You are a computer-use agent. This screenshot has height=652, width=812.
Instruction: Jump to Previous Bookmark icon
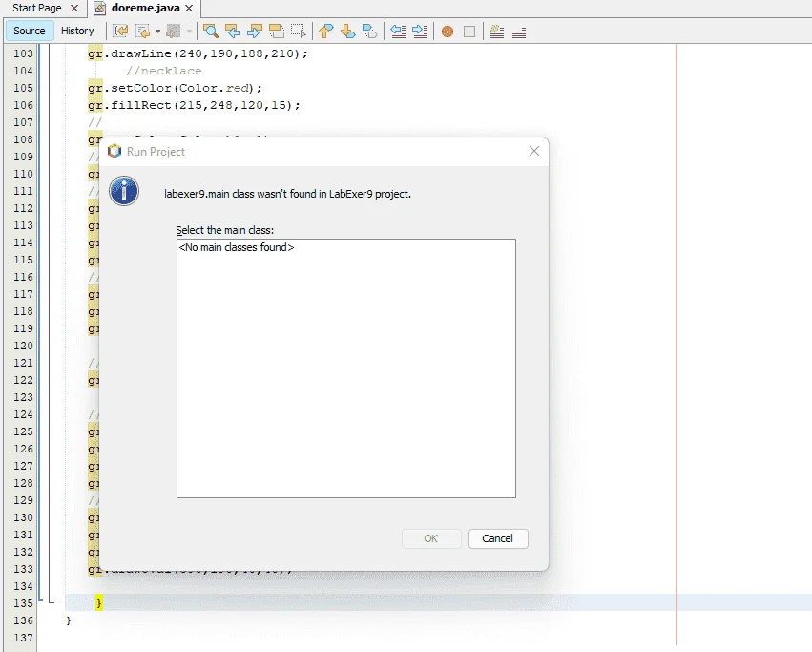click(325, 32)
